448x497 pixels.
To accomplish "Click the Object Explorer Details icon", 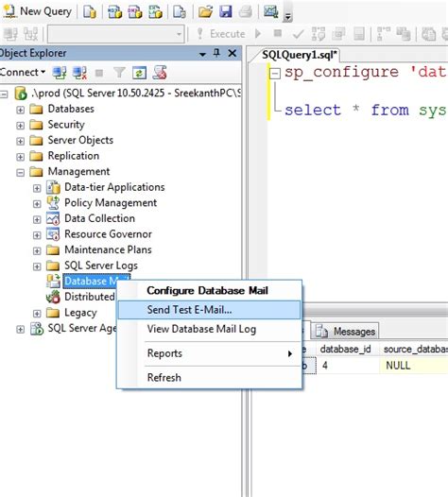I will [160, 73].
